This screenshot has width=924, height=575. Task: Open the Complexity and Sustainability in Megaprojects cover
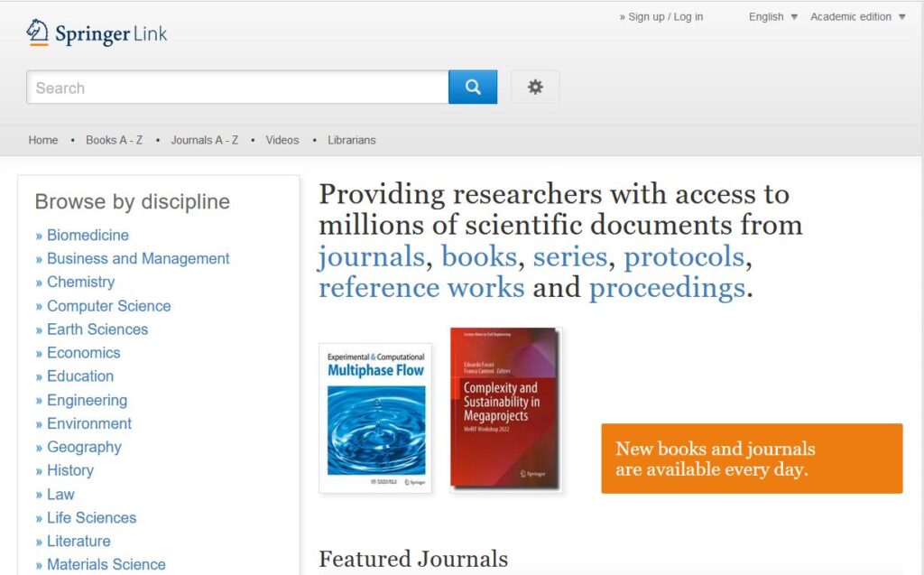click(x=505, y=409)
